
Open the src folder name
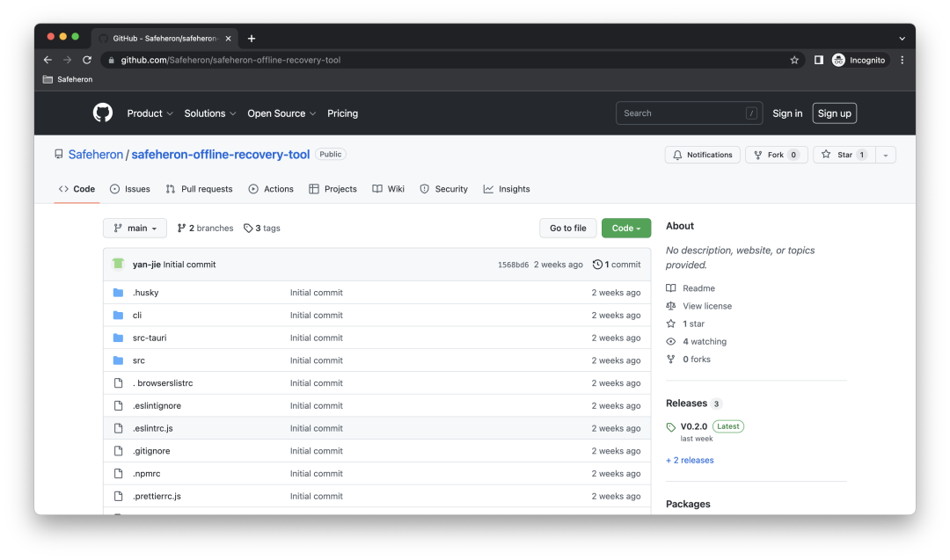click(x=139, y=360)
